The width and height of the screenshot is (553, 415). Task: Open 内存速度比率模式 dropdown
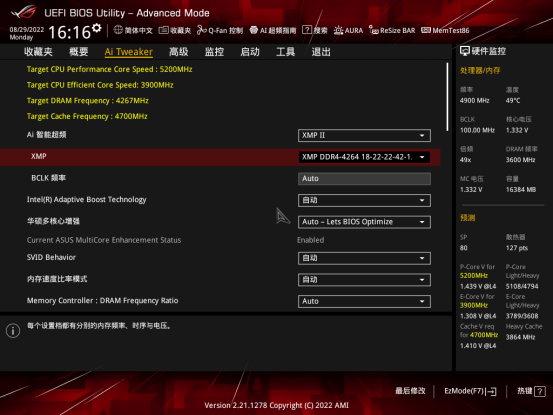tap(364, 280)
